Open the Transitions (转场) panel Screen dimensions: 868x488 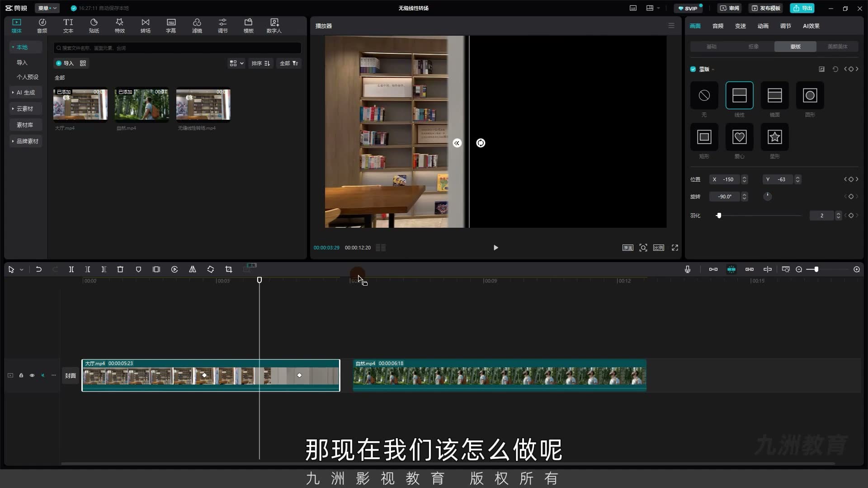point(145,26)
